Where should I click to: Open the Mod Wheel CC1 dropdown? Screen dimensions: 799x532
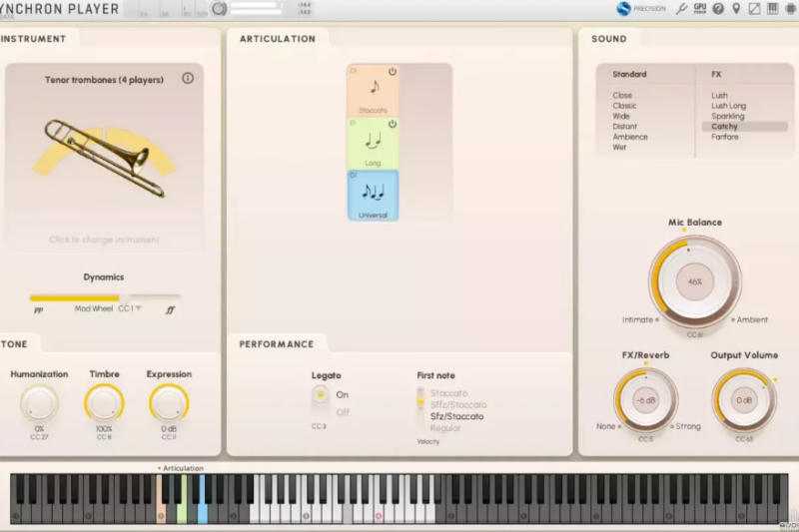pyautogui.click(x=130, y=308)
